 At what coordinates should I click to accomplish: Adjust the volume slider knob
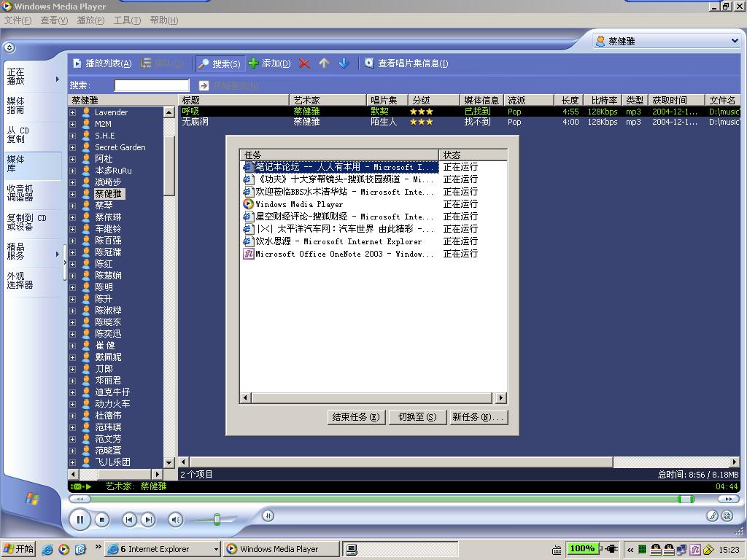217,519
